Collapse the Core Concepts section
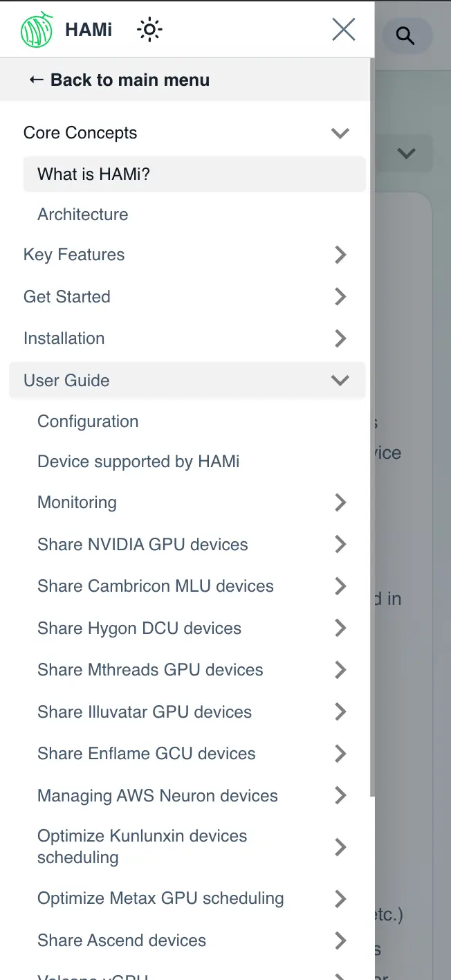This screenshot has height=980, width=451. pyautogui.click(x=340, y=133)
